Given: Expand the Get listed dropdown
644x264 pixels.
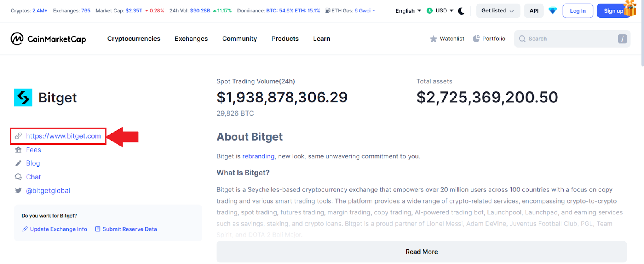Looking at the screenshot, I should 497,11.
